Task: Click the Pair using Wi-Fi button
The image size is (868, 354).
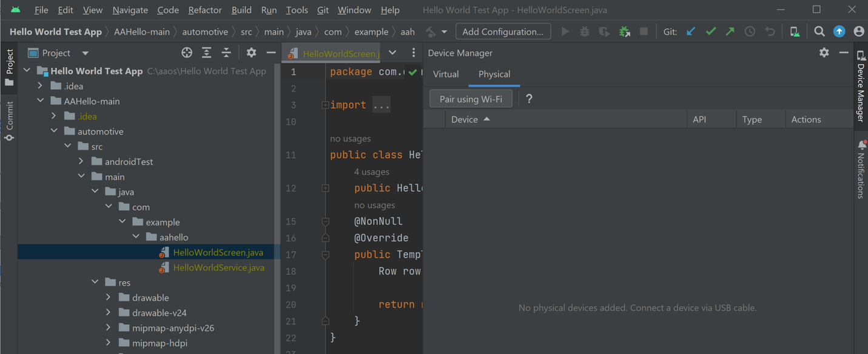Action: pyautogui.click(x=471, y=98)
